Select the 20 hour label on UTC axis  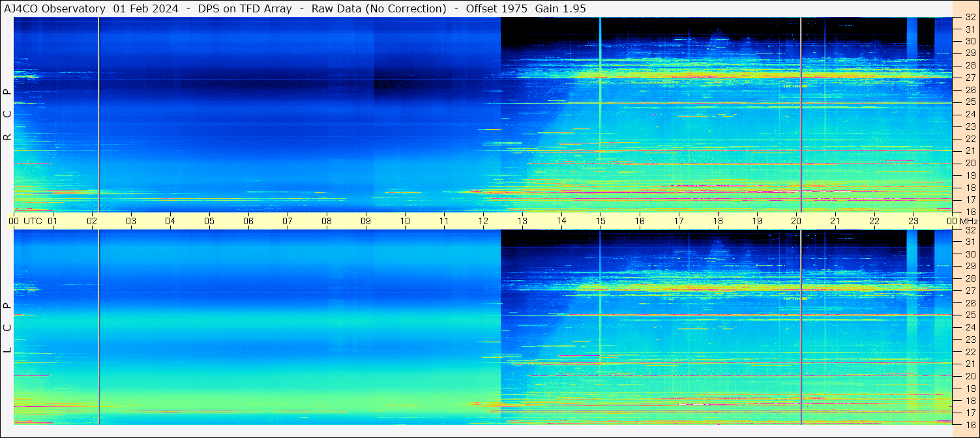tap(796, 221)
